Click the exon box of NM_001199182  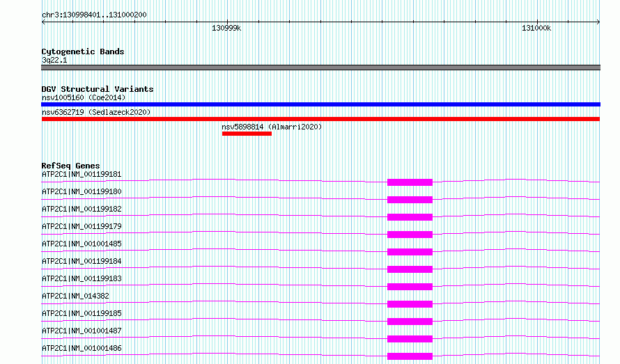tap(410, 217)
